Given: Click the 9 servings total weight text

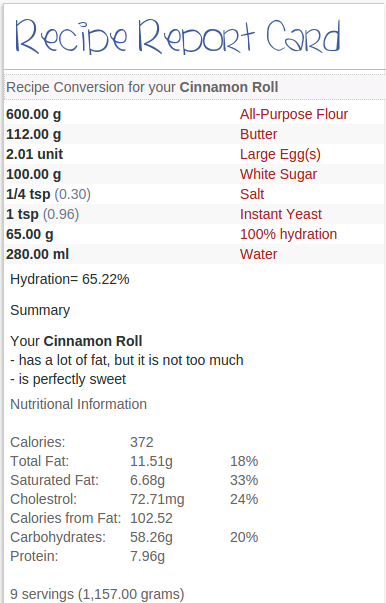Looking at the screenshot, I should click(97, 594).
